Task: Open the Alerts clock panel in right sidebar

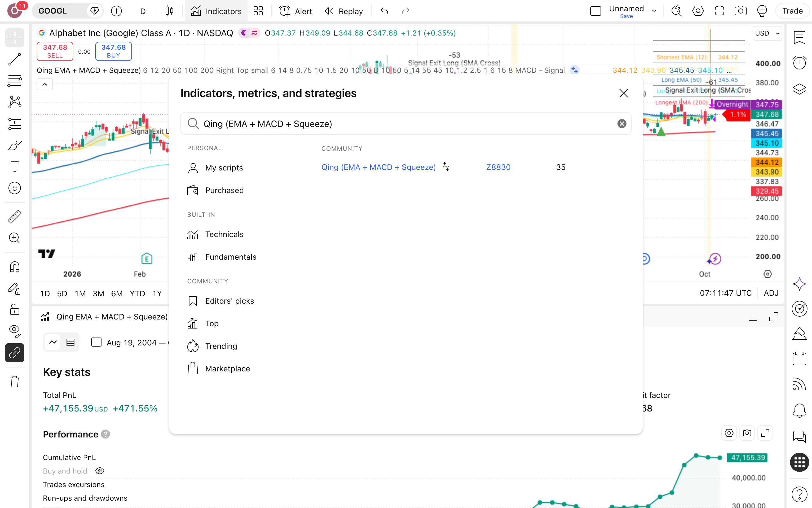Action: coord(799,62)
